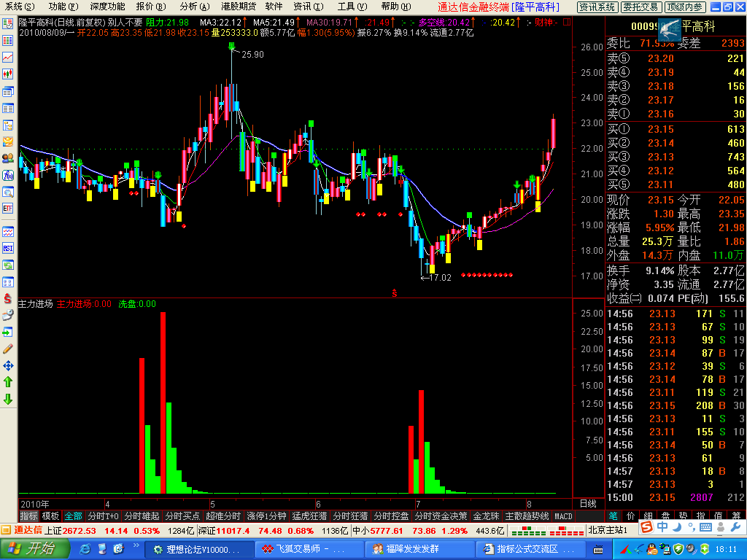Click the QQ penguin tray icon
Viewport: 747px width, 560px height.
click(651, 549)
